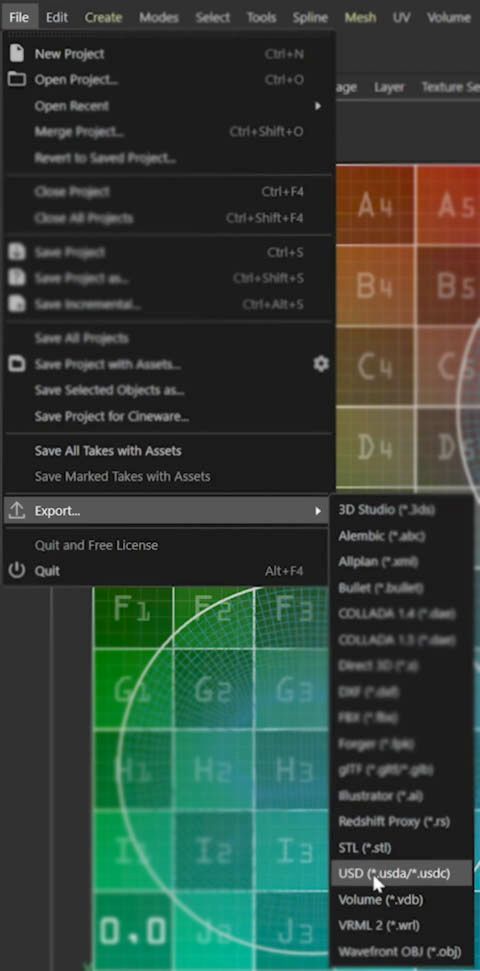Click the A4 orange grid square
Viewport: 480px width, 971px height.
[x=375, y=205]
